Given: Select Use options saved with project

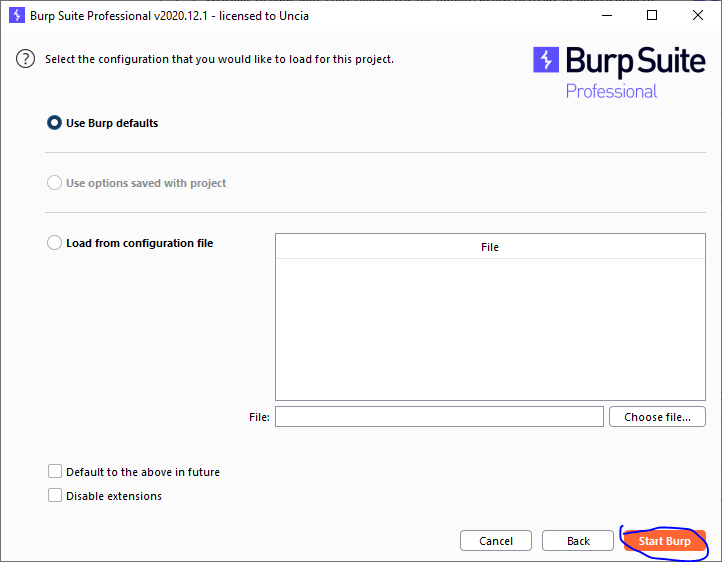Looking at the screenshot, I should (x=54, y=183).
